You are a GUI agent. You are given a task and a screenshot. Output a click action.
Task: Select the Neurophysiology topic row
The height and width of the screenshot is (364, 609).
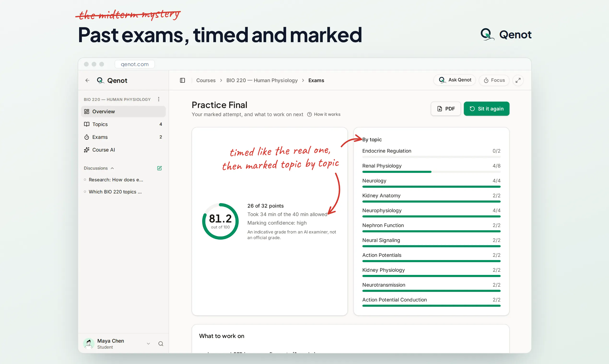(x=431, y=213)
